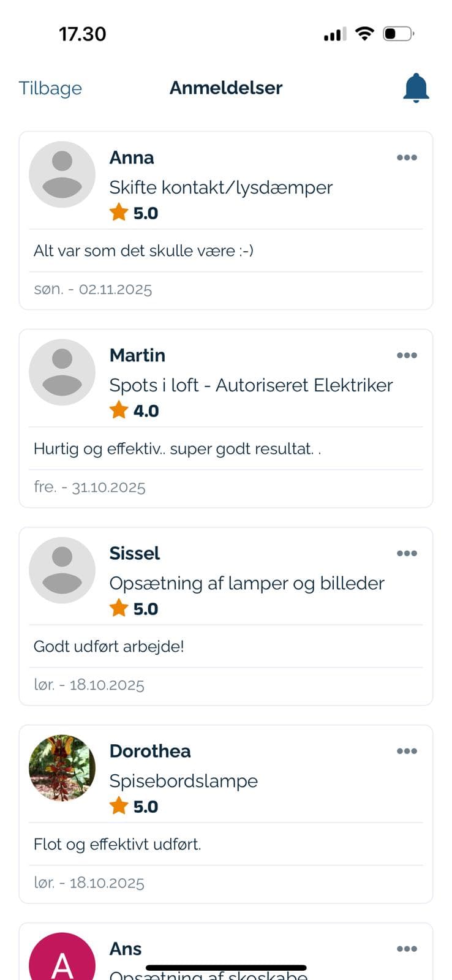Select 'Opsætning af lamper og billeder' title

(246, 583)
